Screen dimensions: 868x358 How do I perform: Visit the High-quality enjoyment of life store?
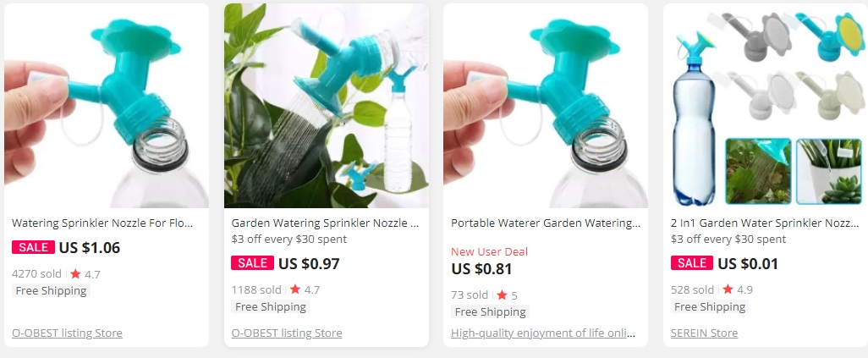pyautogui.click(x=543, y=333)
